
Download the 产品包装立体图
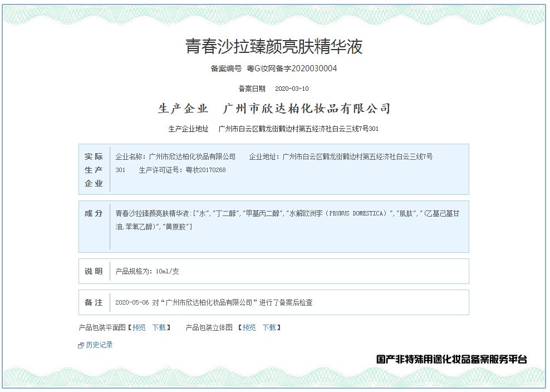[269, 327]
